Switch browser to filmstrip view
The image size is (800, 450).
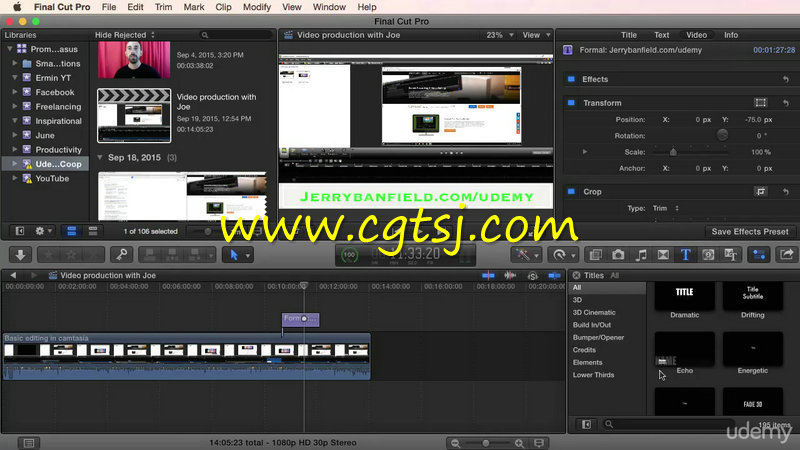click(x=71, y=231)
